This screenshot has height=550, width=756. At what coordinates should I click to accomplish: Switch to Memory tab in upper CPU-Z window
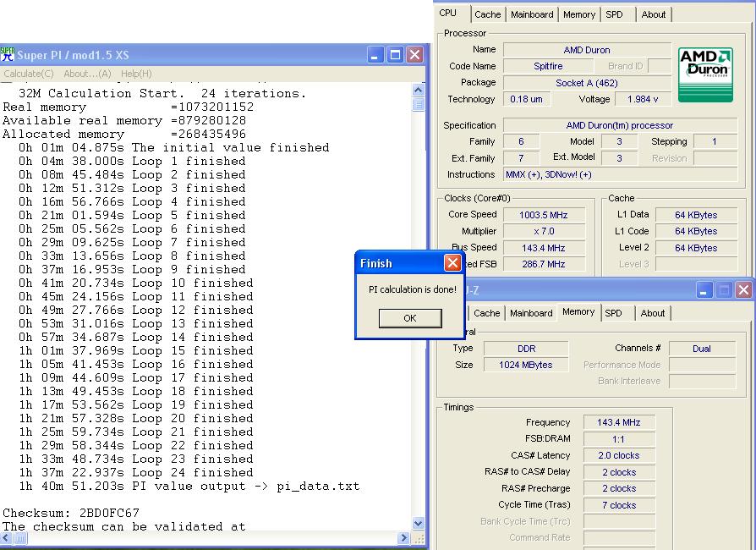(579, 14)
